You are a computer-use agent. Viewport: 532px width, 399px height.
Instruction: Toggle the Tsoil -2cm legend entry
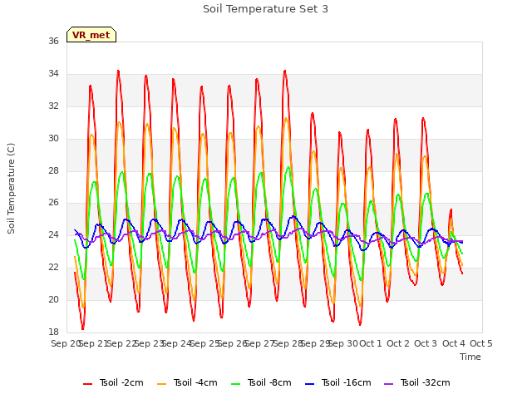(113, 382)
